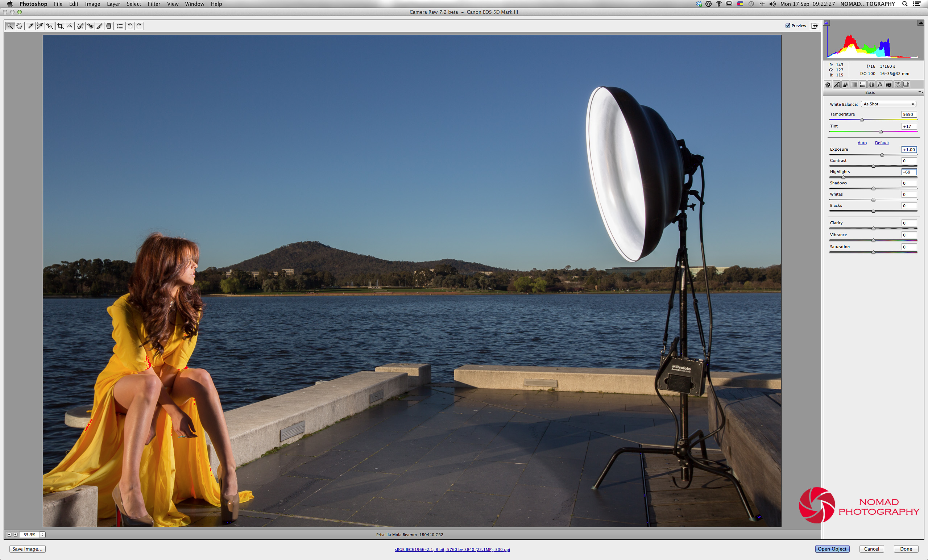The height and width of the screenshot is (560, 928).
Task: Select the Straighten tool
Action: (x=70, y=26)
